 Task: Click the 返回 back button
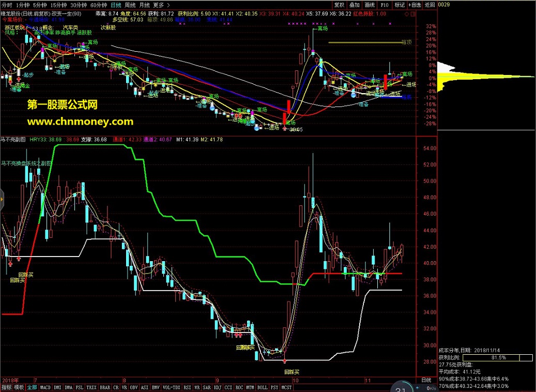(430, 5)
